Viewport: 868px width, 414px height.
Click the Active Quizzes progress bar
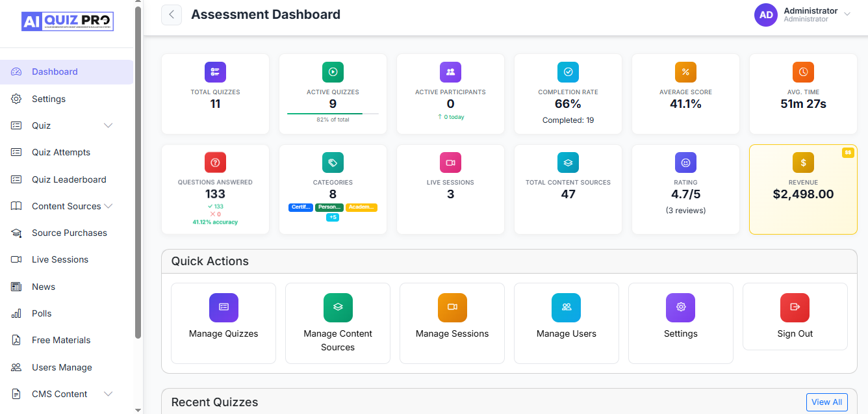[333, 114]
